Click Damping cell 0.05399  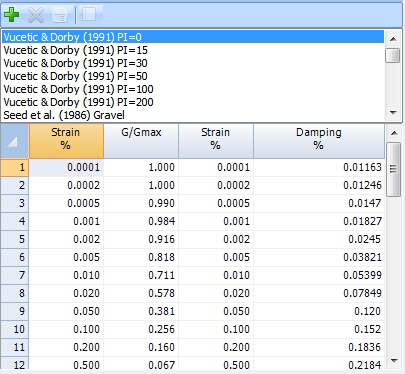[319, 275]
